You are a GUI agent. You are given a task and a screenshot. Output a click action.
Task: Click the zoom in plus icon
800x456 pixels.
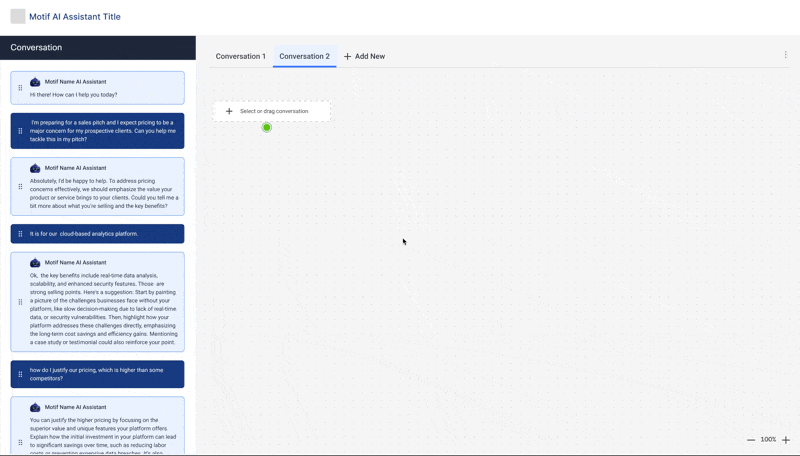786,440
